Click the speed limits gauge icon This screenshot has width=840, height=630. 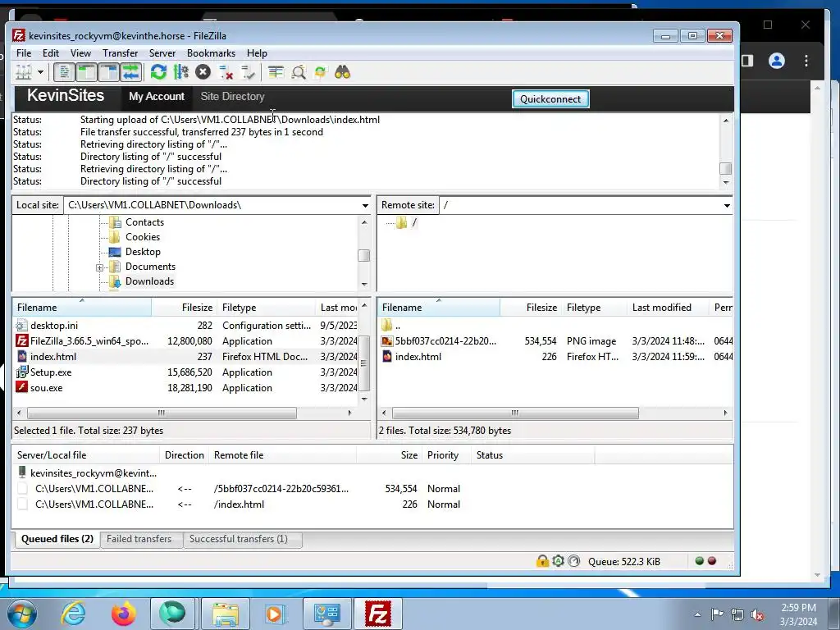point(573,561)
